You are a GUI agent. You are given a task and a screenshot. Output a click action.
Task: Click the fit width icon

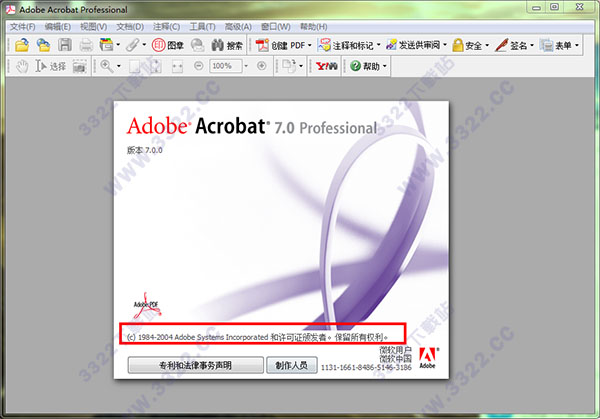click(x=177, y=66)
